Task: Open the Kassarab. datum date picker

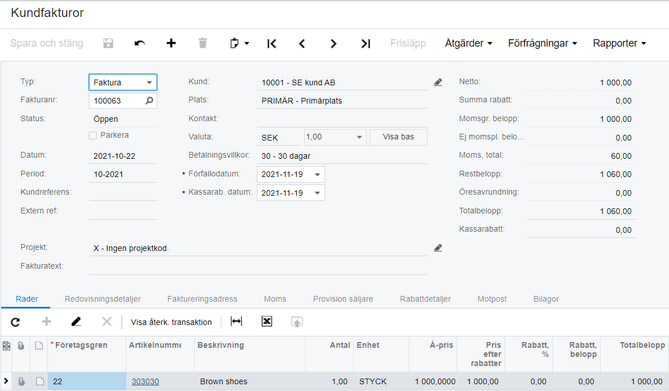Action: (x=317, y=193)
